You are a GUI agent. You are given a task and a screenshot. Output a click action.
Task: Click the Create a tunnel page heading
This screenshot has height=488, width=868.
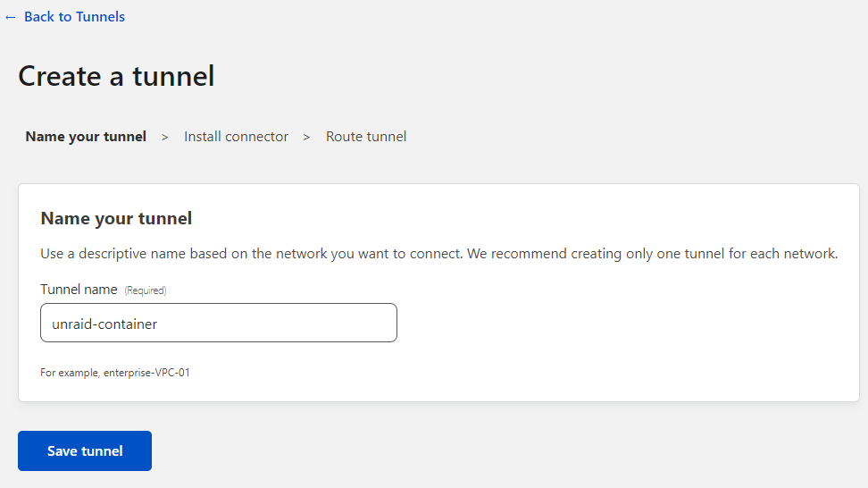coord(116,76)
